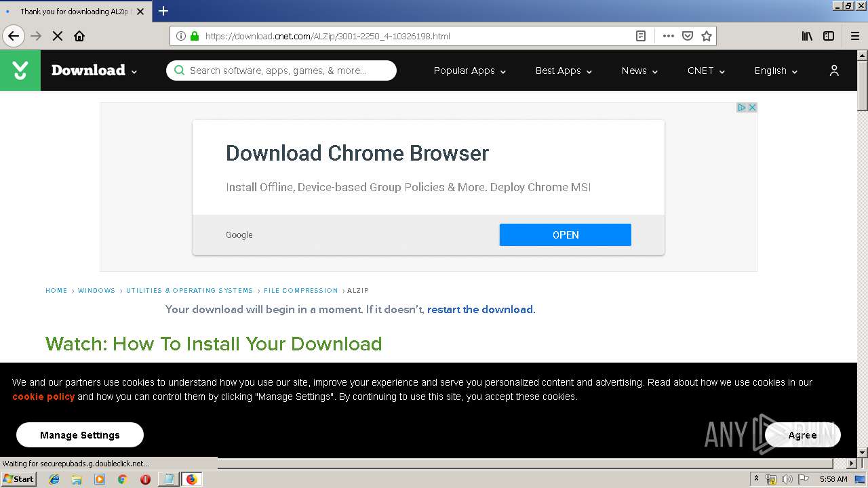
Task: Open the English language dropdown
Action: (x=776, y=70)
